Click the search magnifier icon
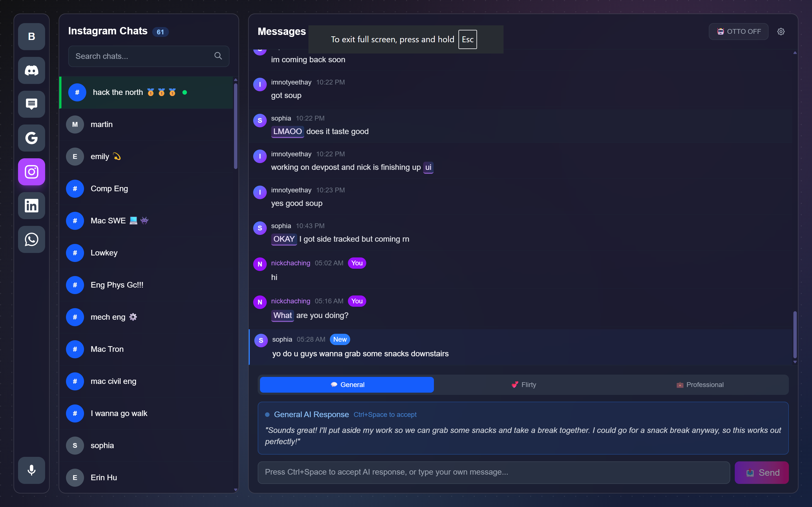This screenshot has height=507, width=812. (x=218, y=56)
